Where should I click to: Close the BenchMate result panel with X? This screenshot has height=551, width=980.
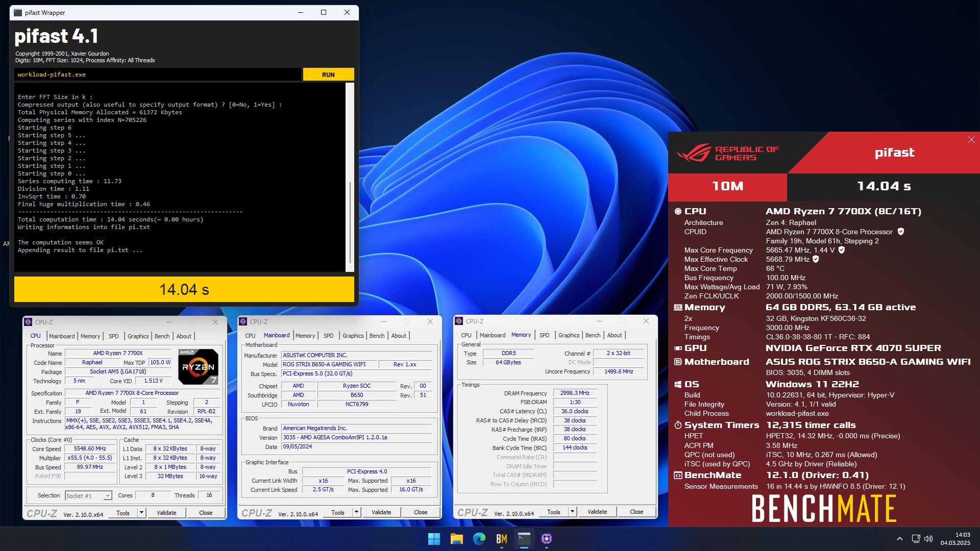pyautogui.click(x=971, y=140)
